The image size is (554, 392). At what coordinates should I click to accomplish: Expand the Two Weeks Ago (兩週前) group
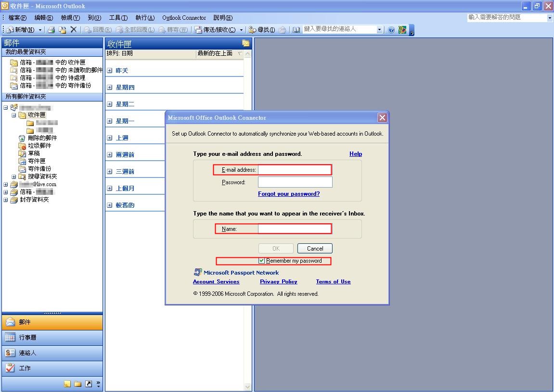pos(110,155)
